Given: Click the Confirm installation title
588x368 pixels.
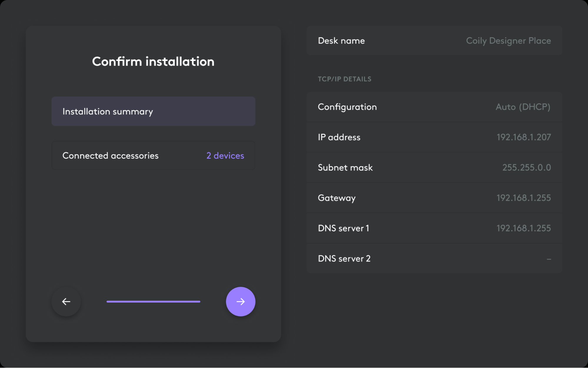Looking at the screenshot, I should click(x=153, y=61).
